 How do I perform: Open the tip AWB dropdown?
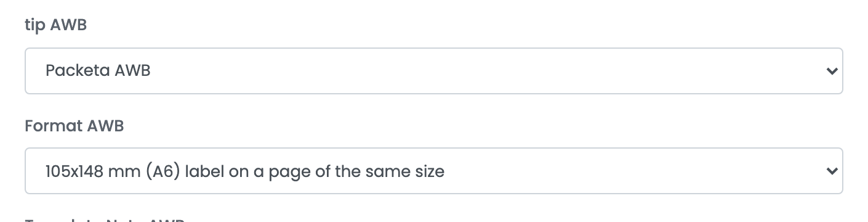(433, 71)
